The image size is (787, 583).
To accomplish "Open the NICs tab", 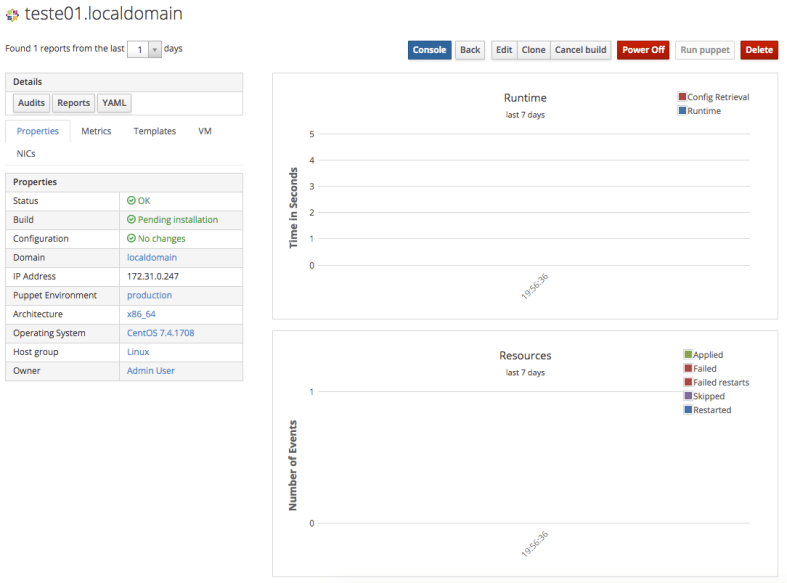I will [x=26, y=154].
